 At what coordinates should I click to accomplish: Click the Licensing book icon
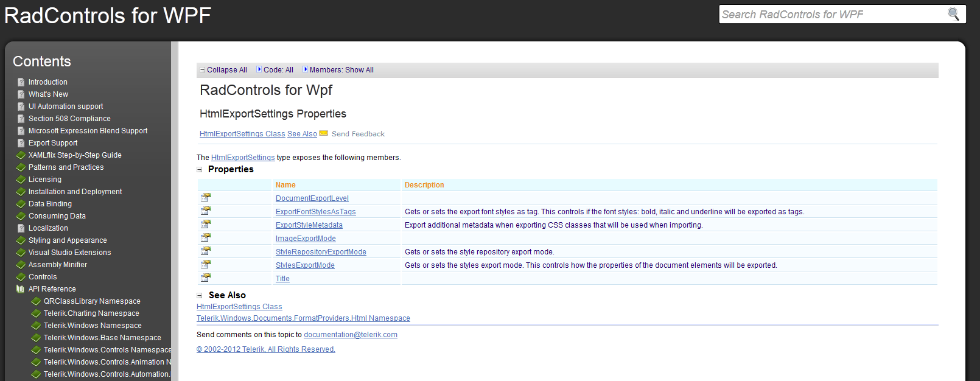(21, 180)
